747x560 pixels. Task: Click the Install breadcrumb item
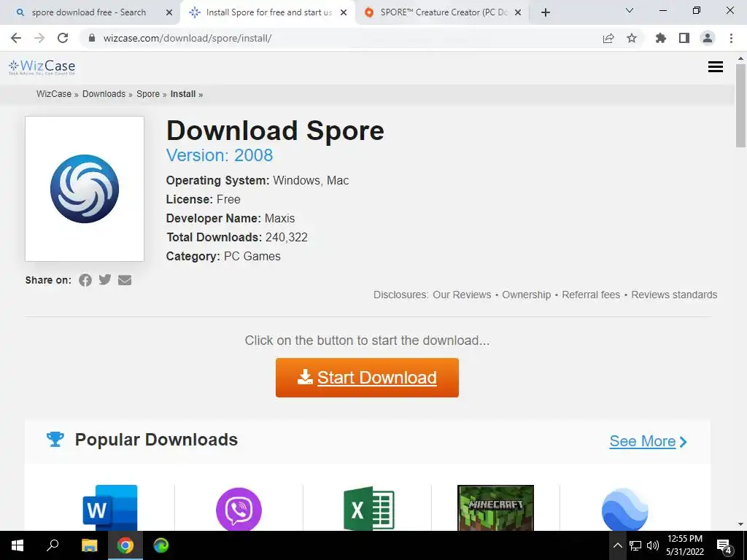183,94
